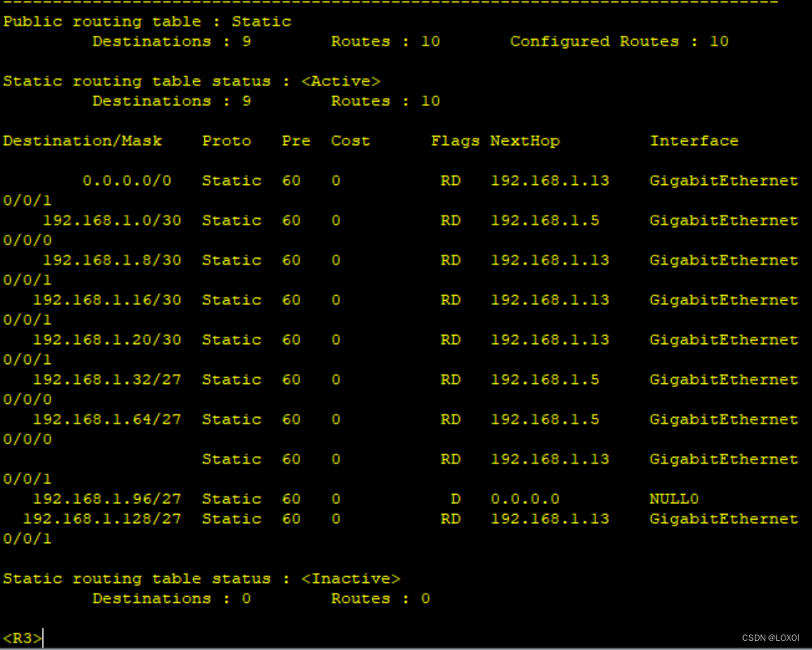
Task: Click the "Interface" column header
Action: [x=694, y=141]
